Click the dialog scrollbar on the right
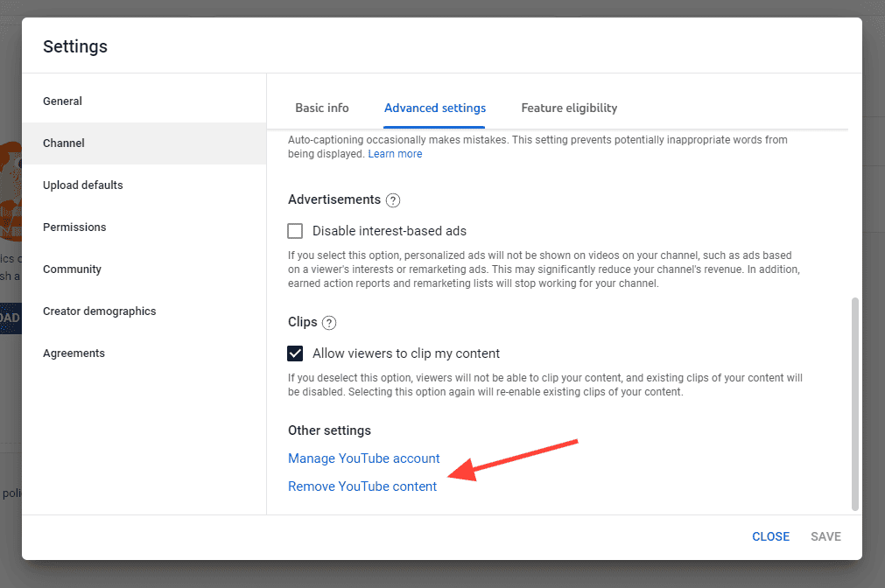 coord(854,402)
